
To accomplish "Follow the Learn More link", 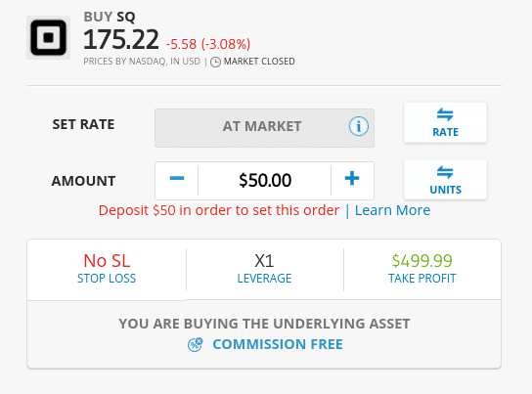I will point(392,210).
